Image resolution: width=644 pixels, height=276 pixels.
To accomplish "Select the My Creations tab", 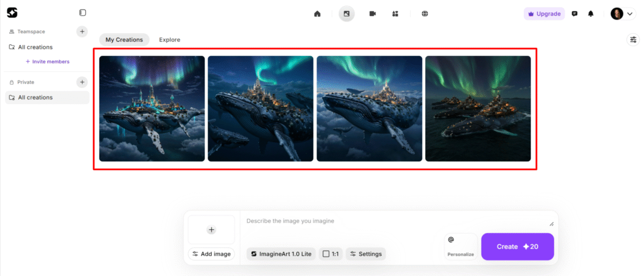I will pyautogui.click(x=124, y=40).
